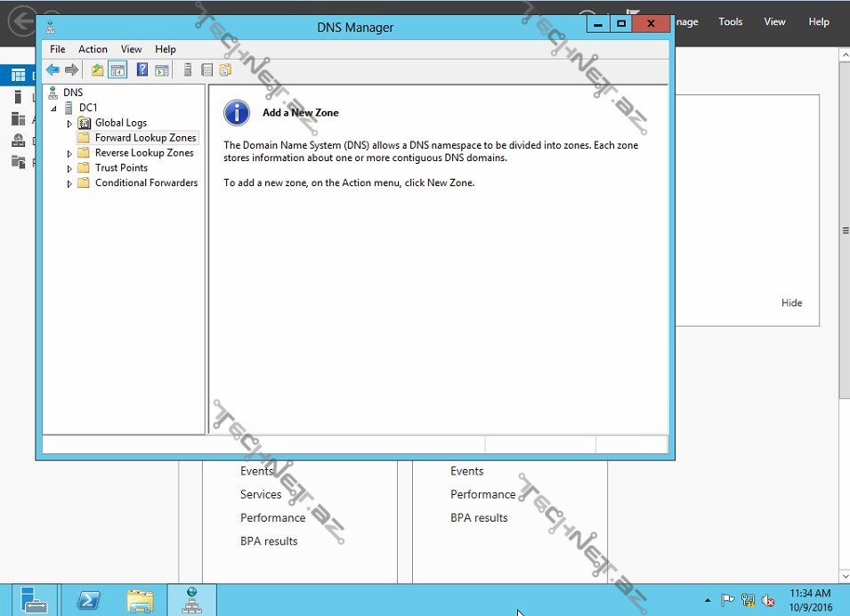This screenshot has width=850, height=616.
Task: Click the blue Help question mark icon
Action: point(142,70)
